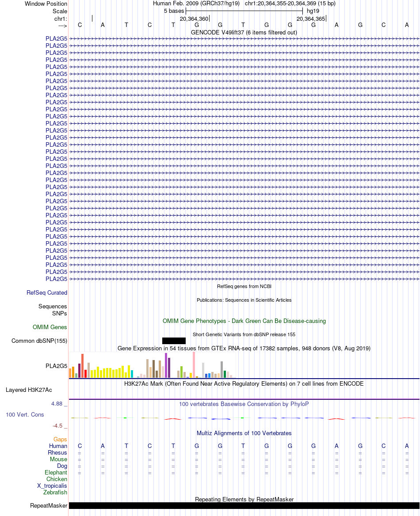Image resolution: width=420 pixels, height=516 pixels.
Task: Click the -4.5 conservation scale value
Action: (x=57, y=426)
